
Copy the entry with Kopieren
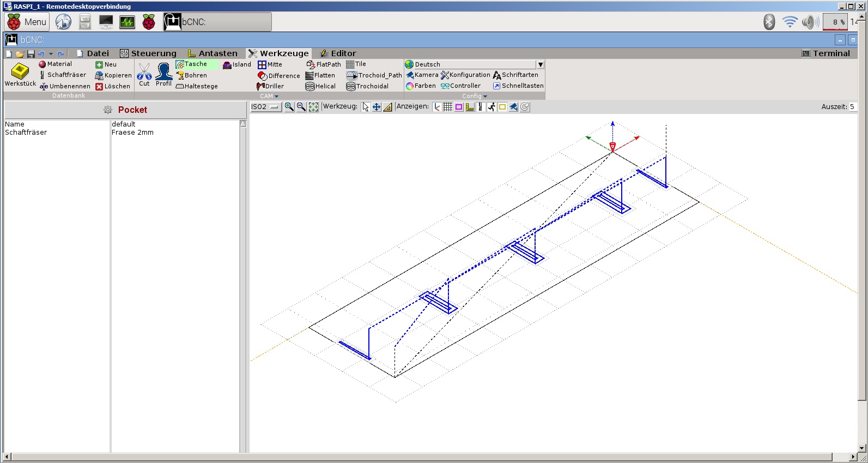pyautogui.click(x=113, y=75)
